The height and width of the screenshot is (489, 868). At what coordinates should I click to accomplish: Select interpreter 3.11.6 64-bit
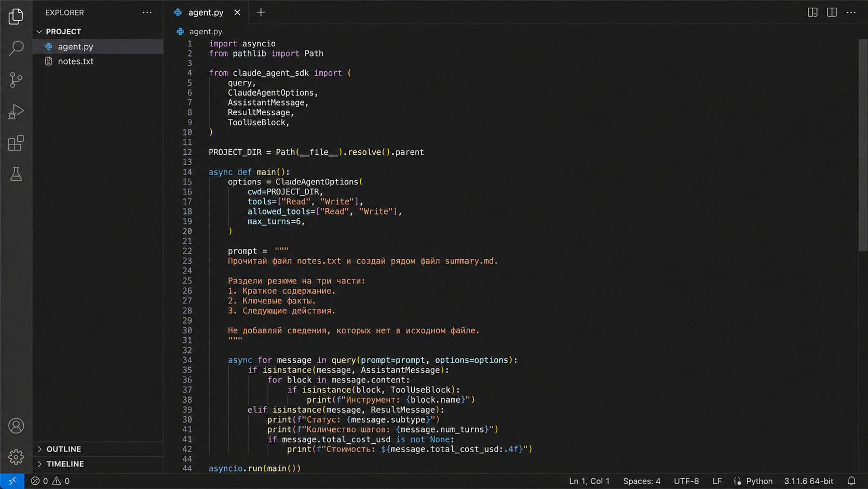[x=808, y=481]
